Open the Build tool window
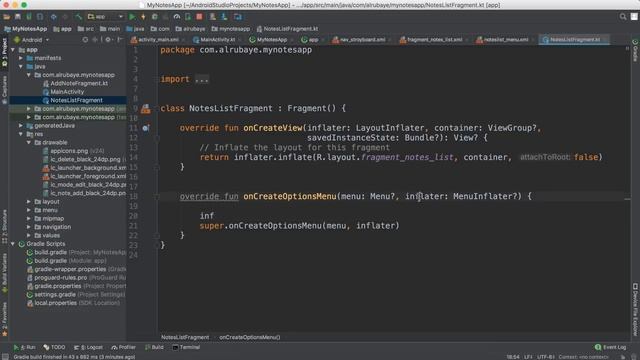The image size is (640, 360). (x=154, y=347)
